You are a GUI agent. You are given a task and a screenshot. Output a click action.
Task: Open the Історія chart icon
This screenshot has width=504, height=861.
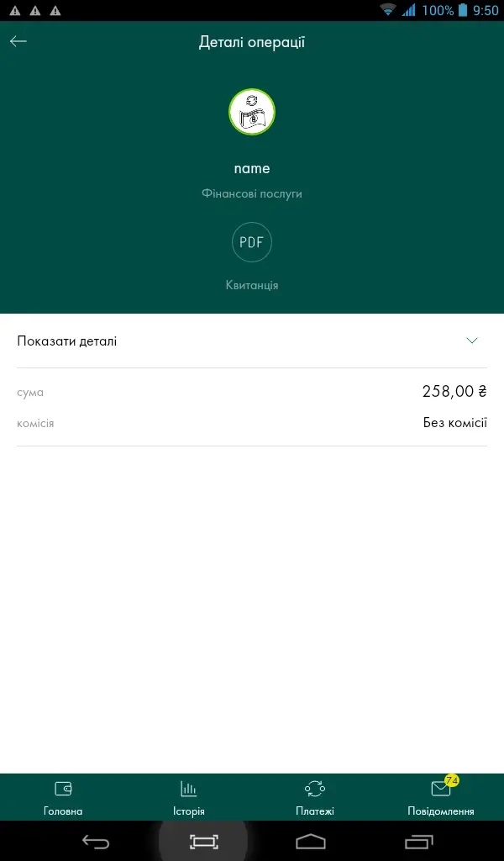(189, 789)
